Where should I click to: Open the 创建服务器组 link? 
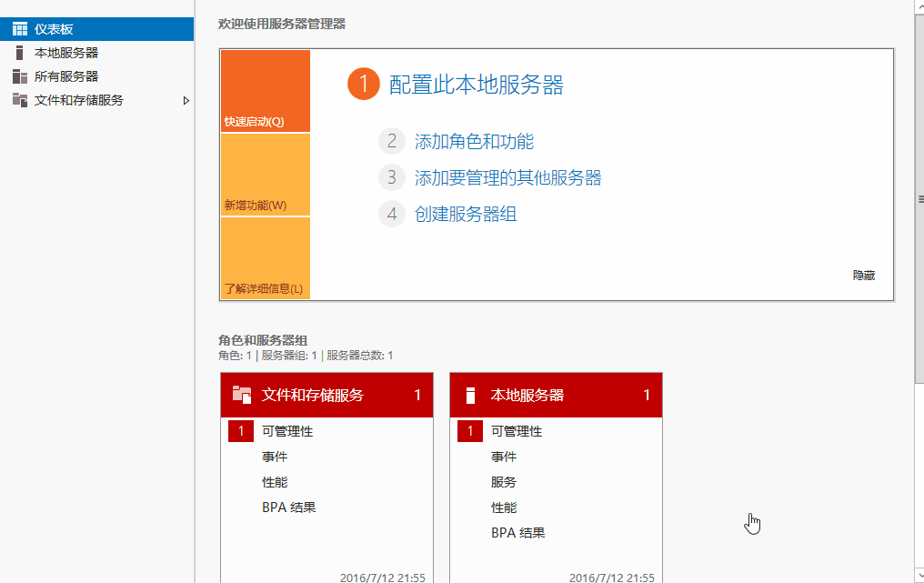(x=466, y=214)
